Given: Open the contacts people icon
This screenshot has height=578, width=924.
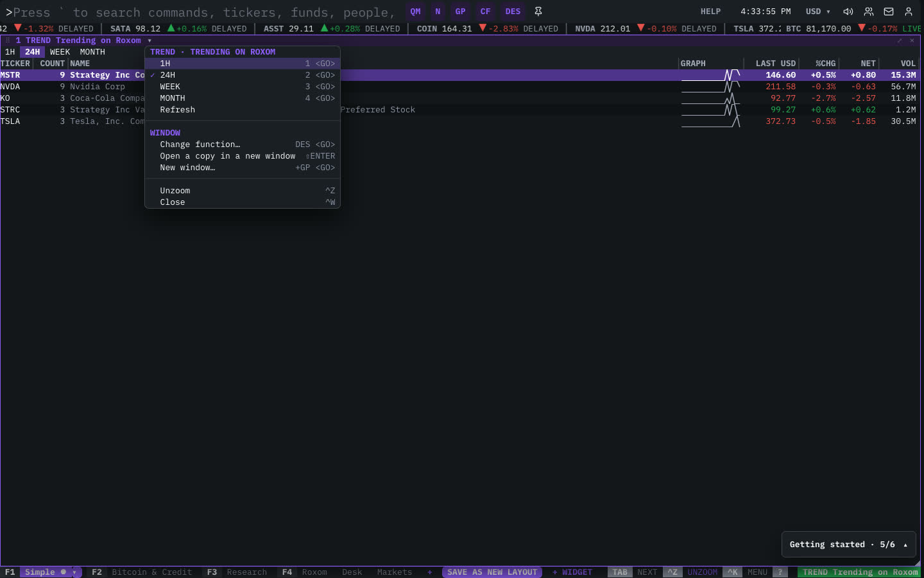Looking at the screenshot, I should click(x=869, y=12).
